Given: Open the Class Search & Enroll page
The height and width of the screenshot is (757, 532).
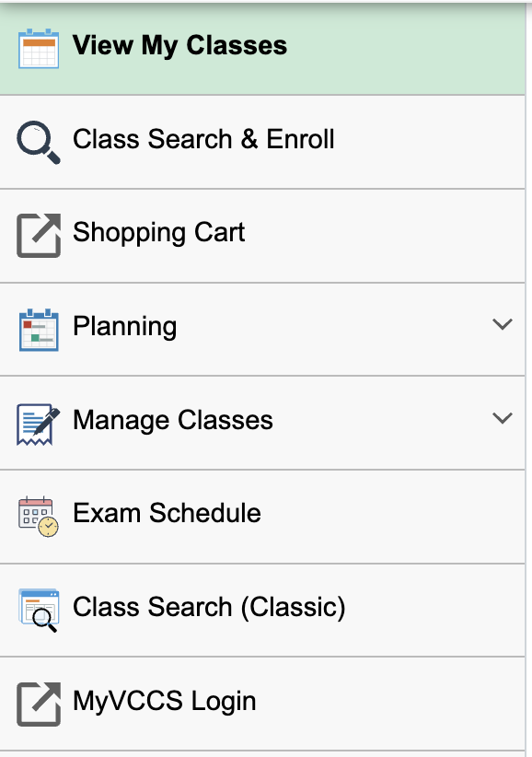Looking at the screenshot, I should click(203, 139).
